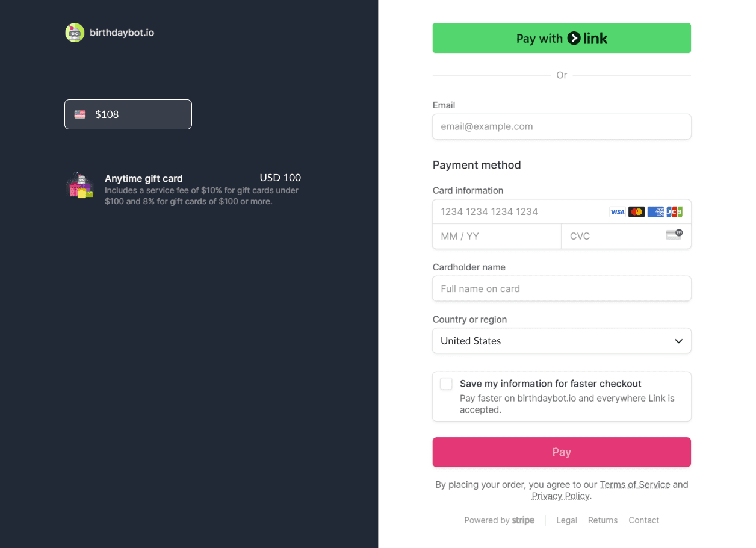Screen dimensions: 756x548
Task: Click the Stripe logo in footer
Action: click(x=523, y=520)
